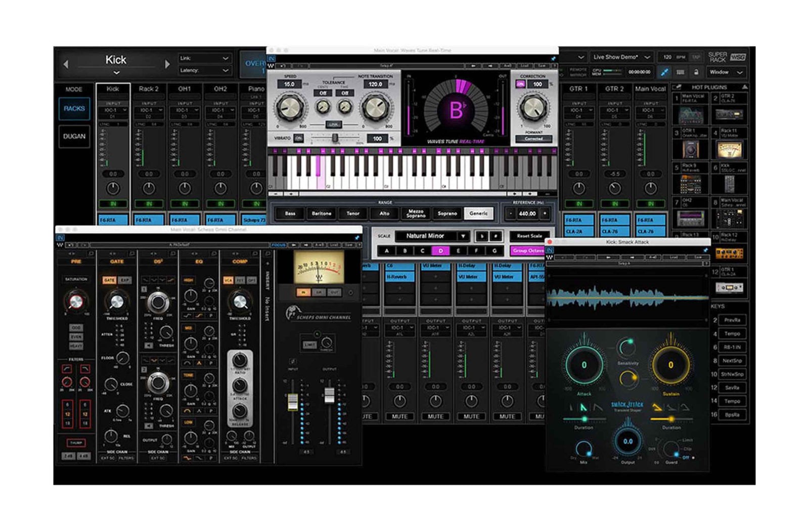Image resolution: width=809 pixels, height=532 pixels.
Task: Click the Gate Threshold knob
Action: pos(116,302)
